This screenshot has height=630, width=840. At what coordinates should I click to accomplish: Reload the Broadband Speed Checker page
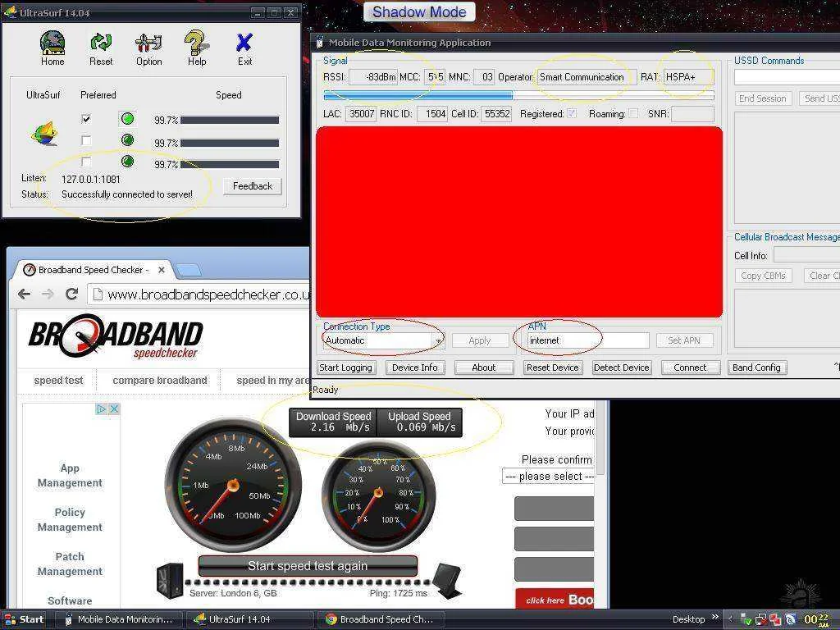click(x=72, y=294)
